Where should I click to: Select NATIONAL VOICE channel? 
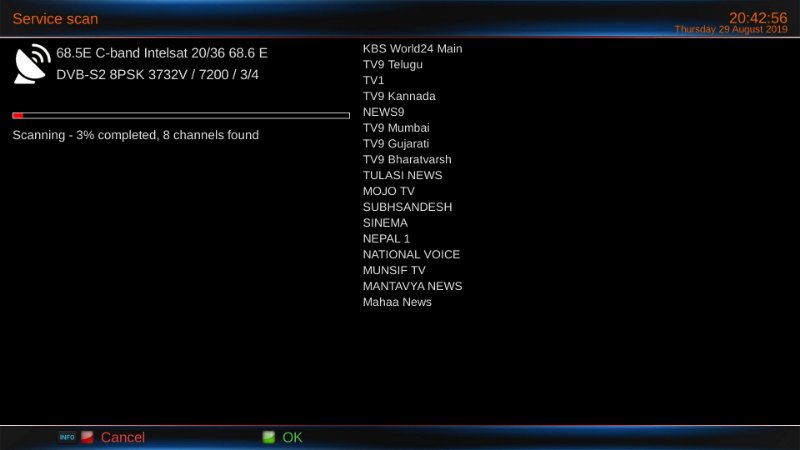[x=411, y=254]
